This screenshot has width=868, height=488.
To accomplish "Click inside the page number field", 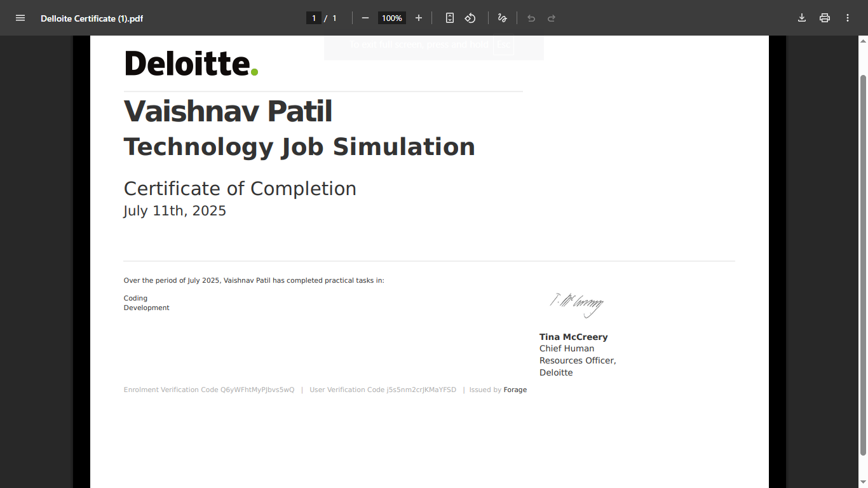I will tap(314, 18).
